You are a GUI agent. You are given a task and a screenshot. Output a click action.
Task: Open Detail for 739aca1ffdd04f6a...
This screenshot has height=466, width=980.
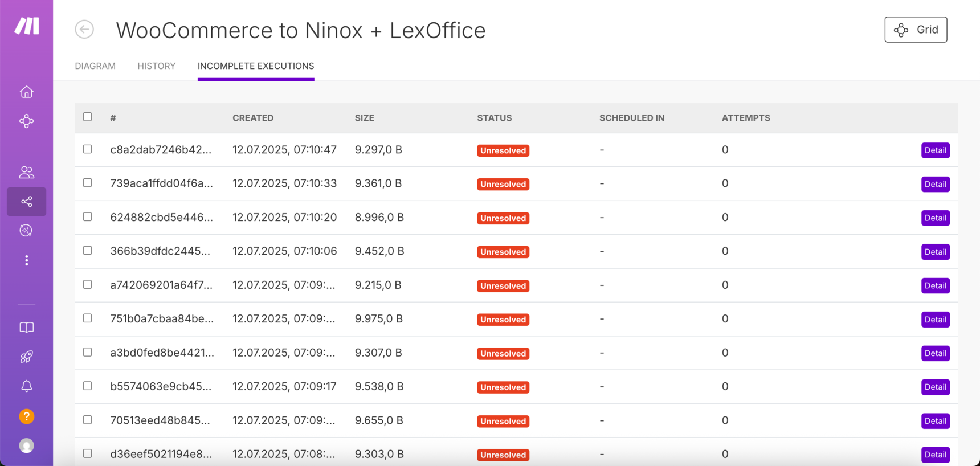point(935,184)
